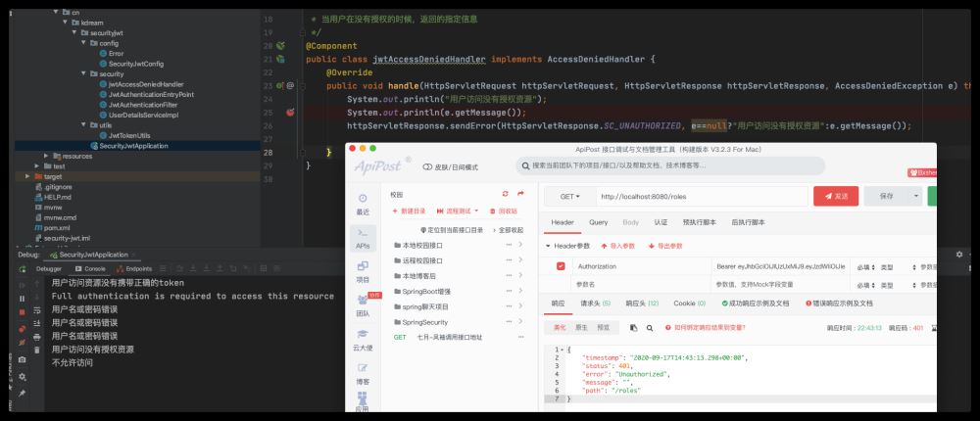Toggle the Authorization header checkbox
This screenshot has height=421, width=980.
point(561,266)
